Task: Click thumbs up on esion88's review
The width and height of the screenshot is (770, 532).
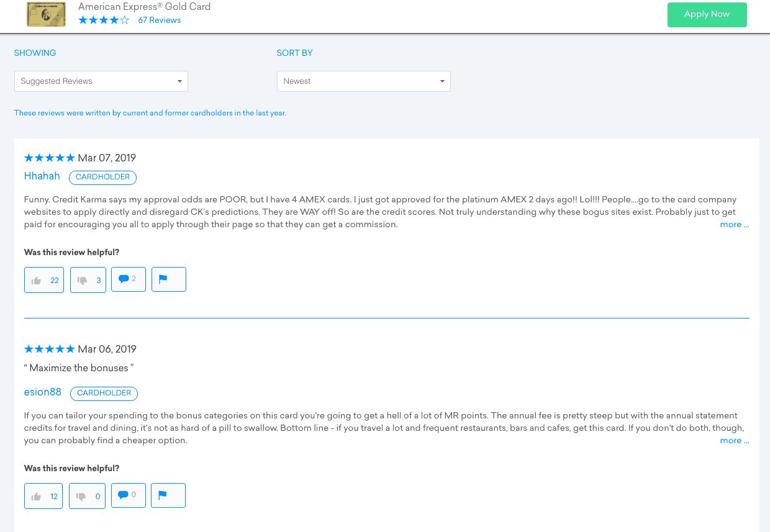Action: coord(43,496)
